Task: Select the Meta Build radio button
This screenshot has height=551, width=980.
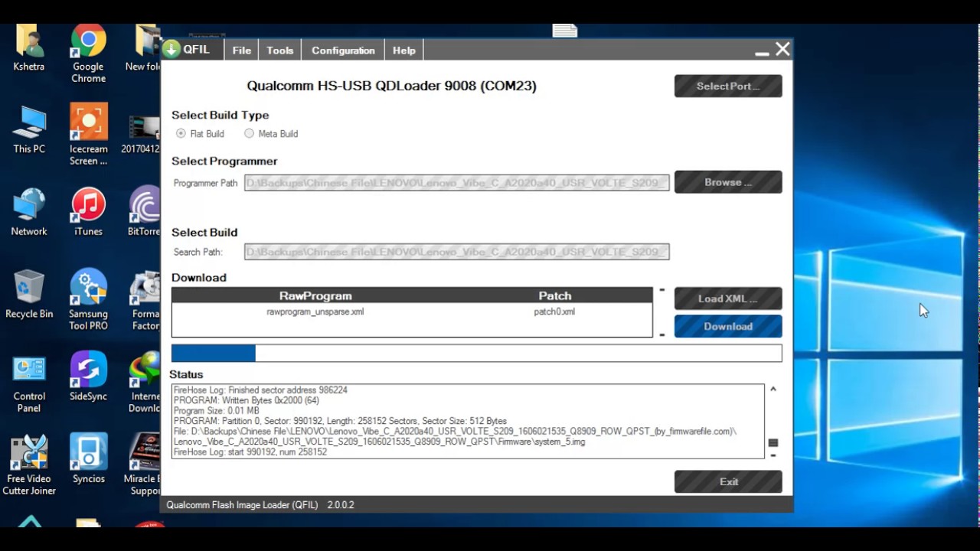Action: (x=249, y=133)
